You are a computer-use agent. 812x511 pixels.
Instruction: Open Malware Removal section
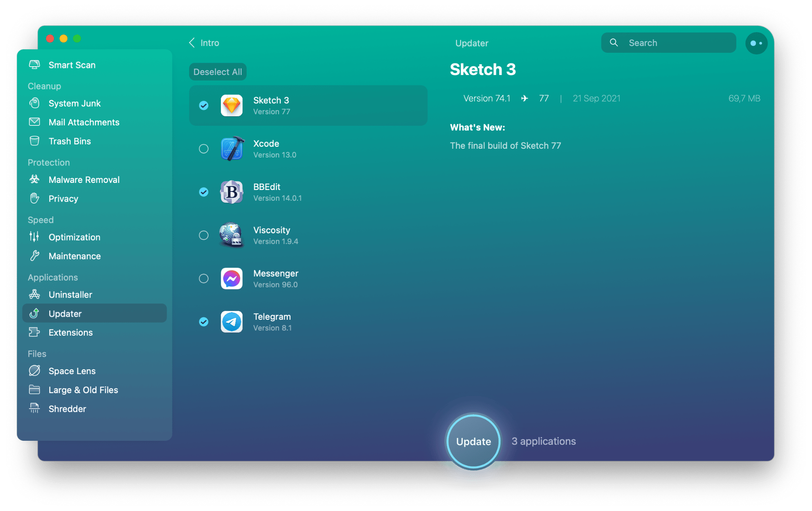pyautogui.click(x=95, y=180)
